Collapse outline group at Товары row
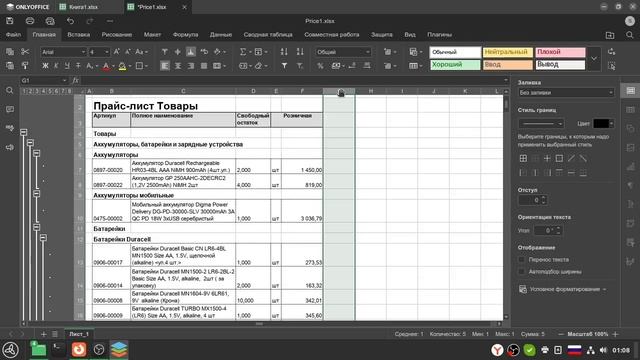Screen dimensions: 640x360 (x=24, y=132)
